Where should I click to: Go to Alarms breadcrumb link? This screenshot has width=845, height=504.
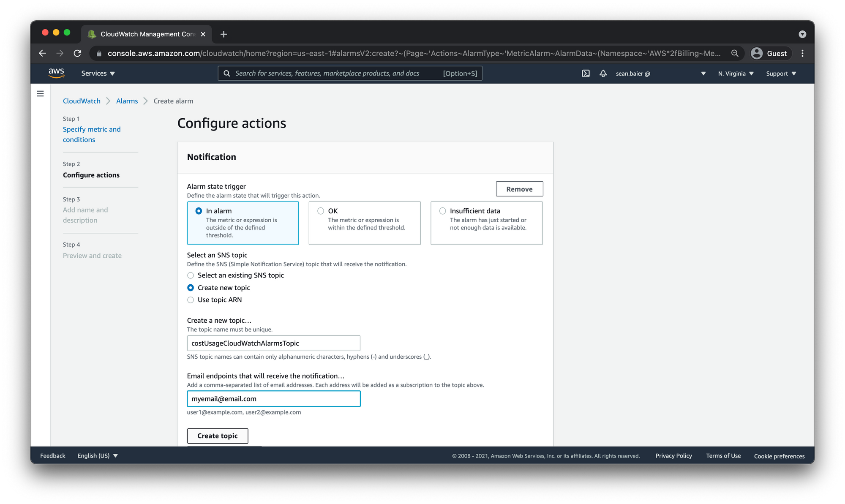(127, 101)
